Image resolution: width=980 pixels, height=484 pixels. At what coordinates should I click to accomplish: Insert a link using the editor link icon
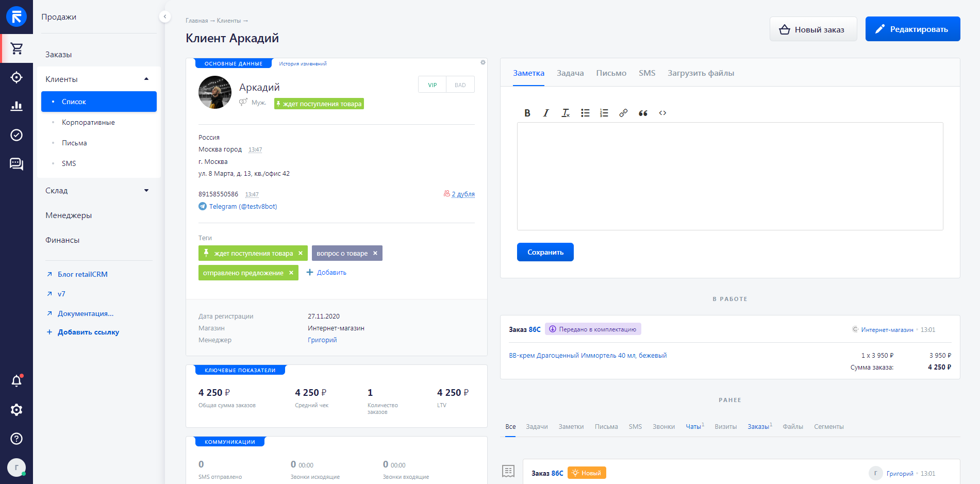(623, 113)
